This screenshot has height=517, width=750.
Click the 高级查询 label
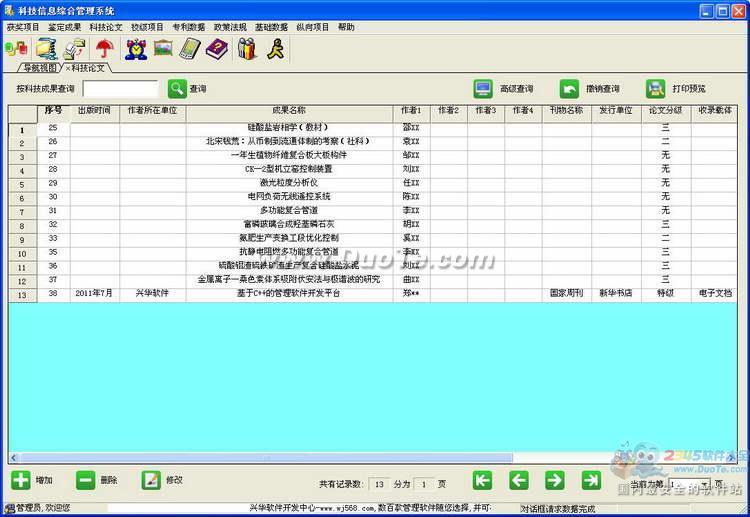point(517,89)
